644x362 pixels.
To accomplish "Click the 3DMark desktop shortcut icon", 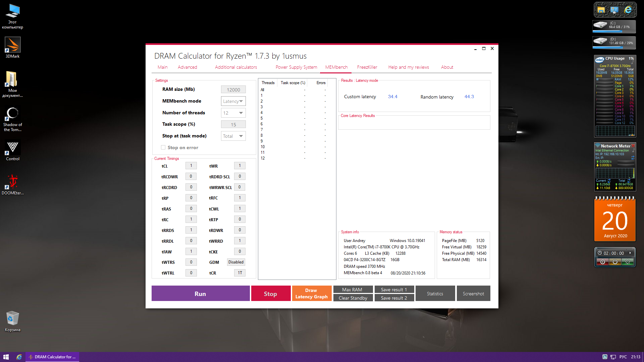I will coord(12,45).
